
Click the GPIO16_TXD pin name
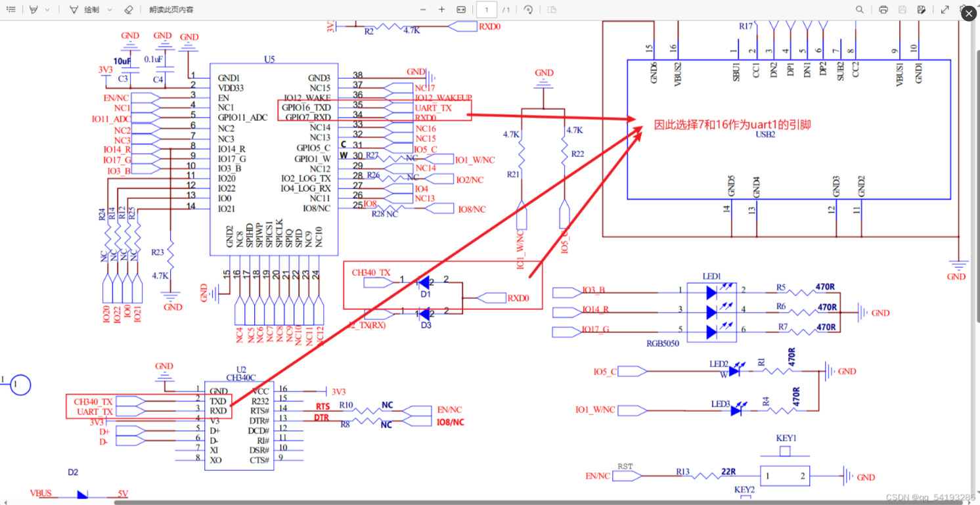(306, 107)
